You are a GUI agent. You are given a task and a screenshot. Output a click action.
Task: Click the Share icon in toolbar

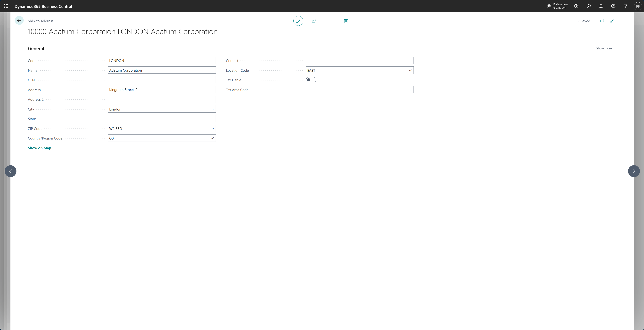(x=314, y=21)
